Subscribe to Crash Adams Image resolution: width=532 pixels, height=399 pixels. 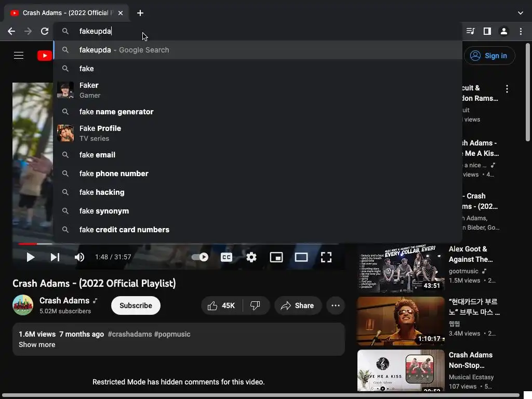click(136, 305)
